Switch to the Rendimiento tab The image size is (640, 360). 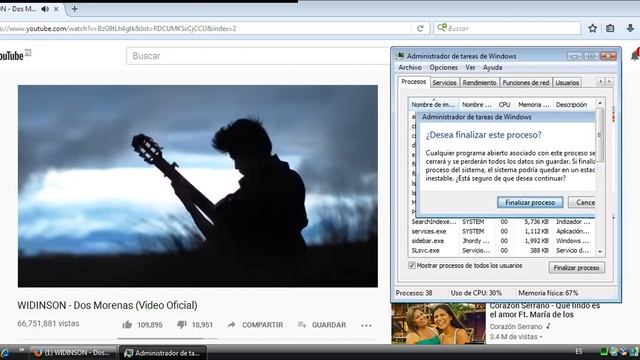[479, 82]
